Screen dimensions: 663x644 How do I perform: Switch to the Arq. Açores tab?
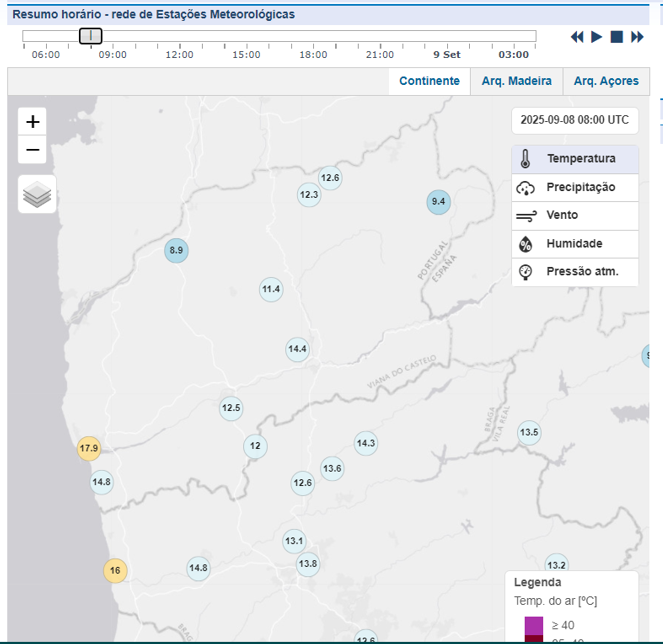coord(606,81)
